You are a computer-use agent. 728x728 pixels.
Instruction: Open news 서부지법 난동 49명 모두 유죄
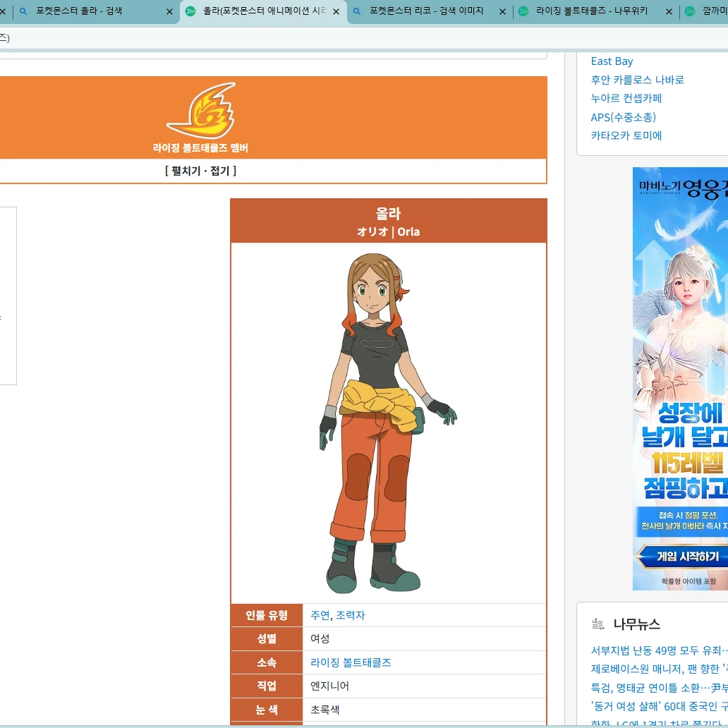660,650
